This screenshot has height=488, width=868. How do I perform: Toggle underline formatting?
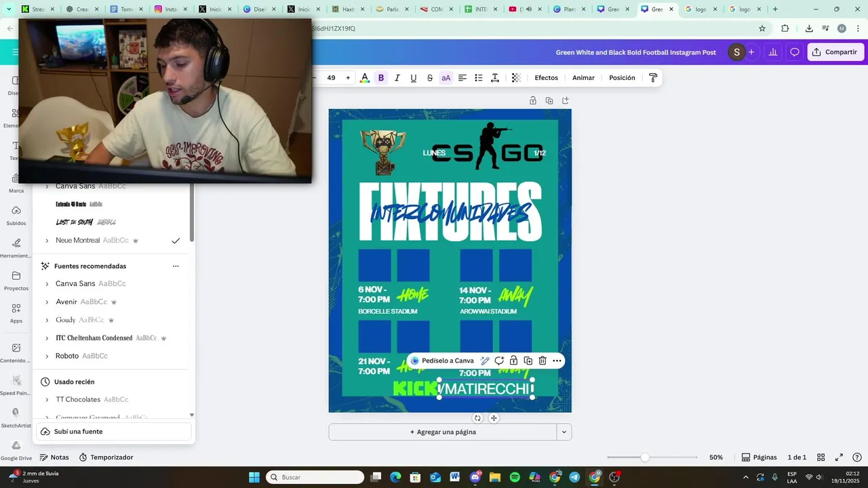pyautogui.click(x=414, y=78)
